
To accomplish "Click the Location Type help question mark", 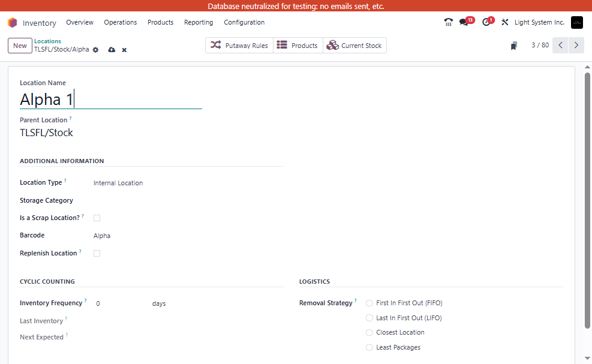I will click(x=65, y=181).
